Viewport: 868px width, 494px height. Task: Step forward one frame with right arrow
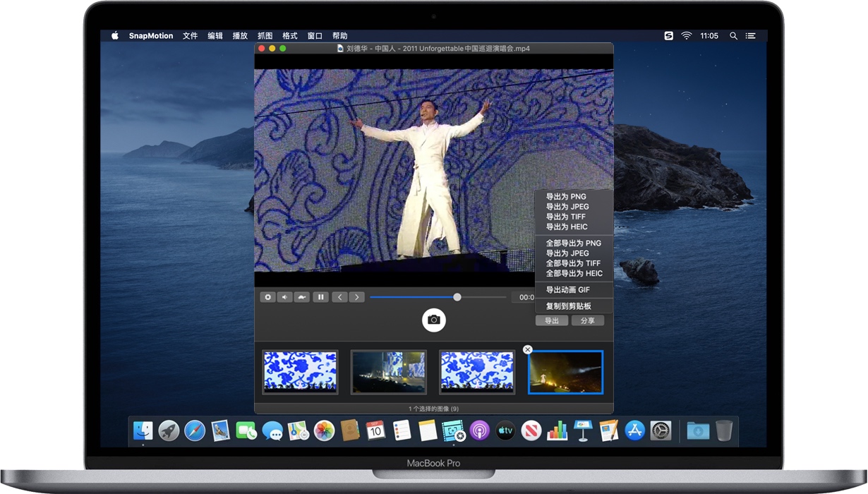pos(357,296)
